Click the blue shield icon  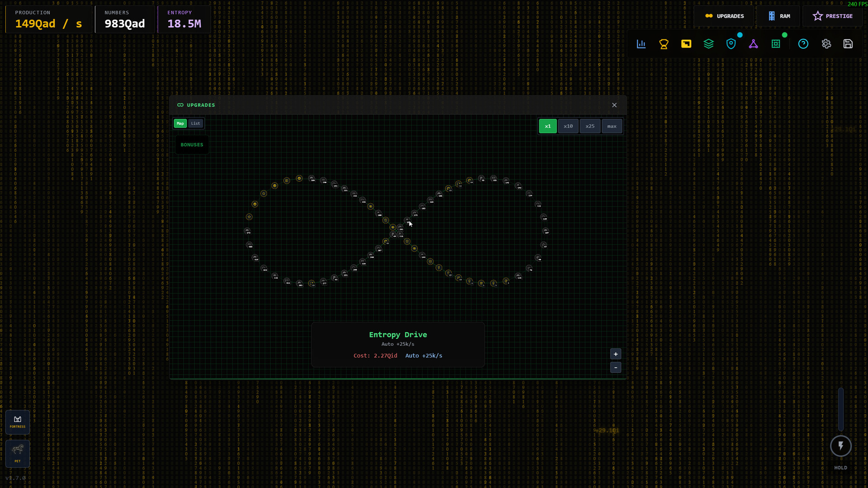(x=731, y=44)
